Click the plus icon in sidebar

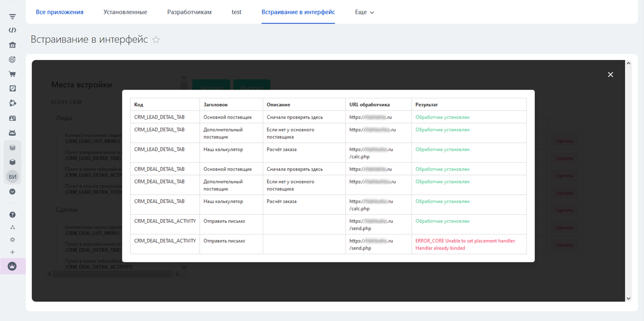[12, 252]
